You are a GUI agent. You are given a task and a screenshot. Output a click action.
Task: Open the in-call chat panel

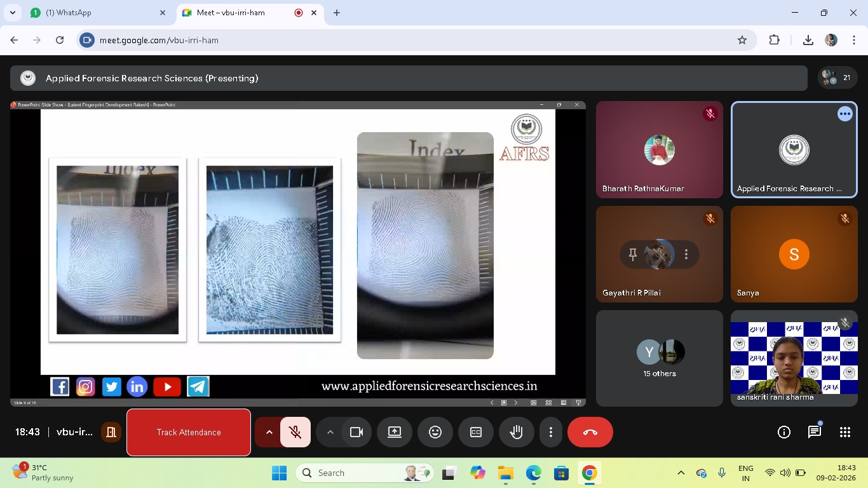click(815, 432)
